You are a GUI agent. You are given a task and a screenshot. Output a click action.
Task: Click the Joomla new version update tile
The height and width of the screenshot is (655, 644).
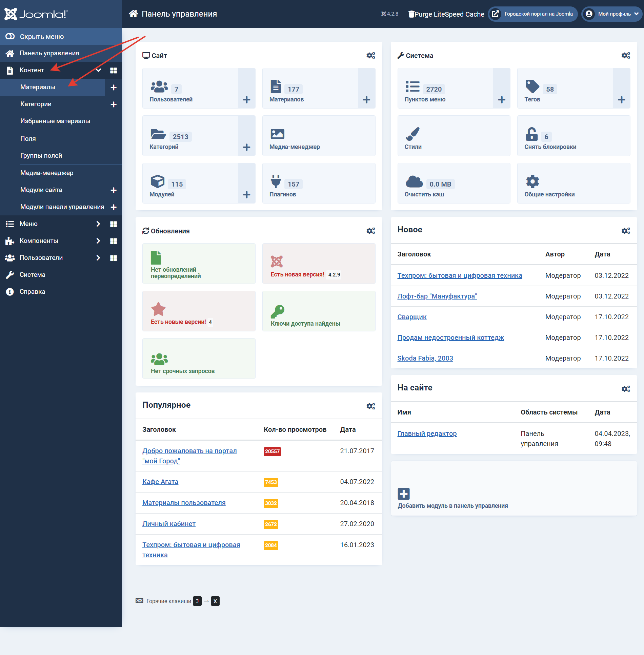(x=318, y=264)
